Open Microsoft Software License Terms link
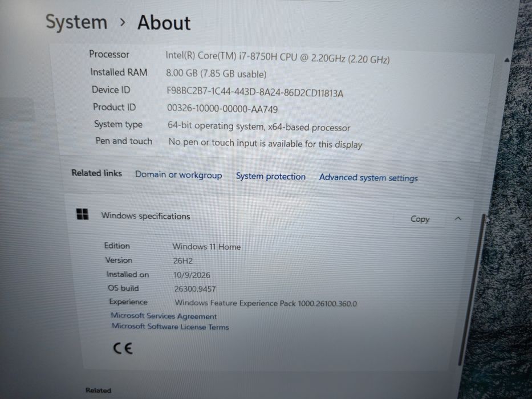This screenshot has height=399, width=532. pyautogui.click(x=170, y=327)
